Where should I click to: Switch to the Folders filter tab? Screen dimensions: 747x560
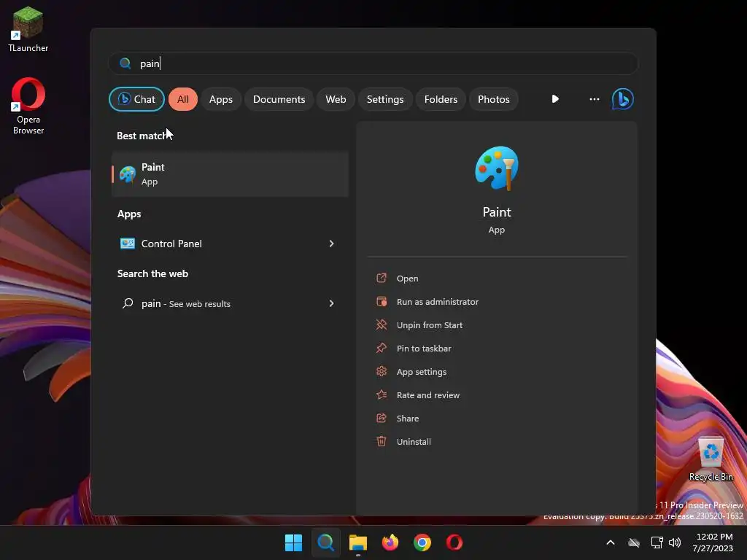point(441,99)
